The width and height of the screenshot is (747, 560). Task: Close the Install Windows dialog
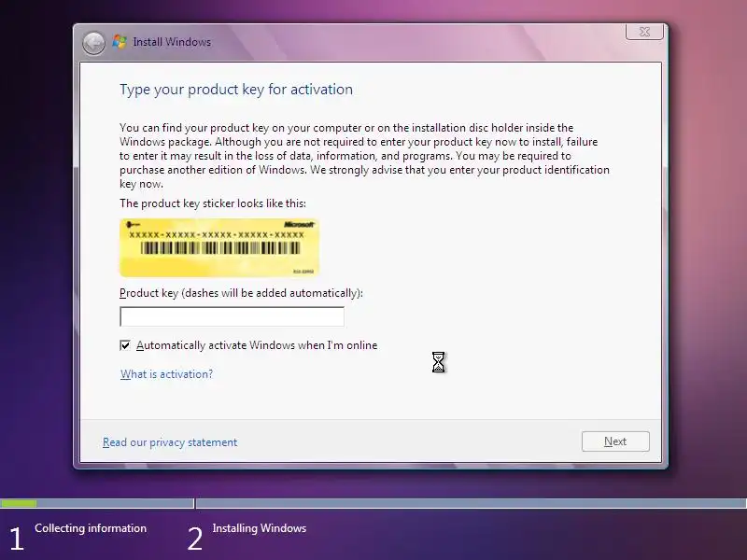644,32
